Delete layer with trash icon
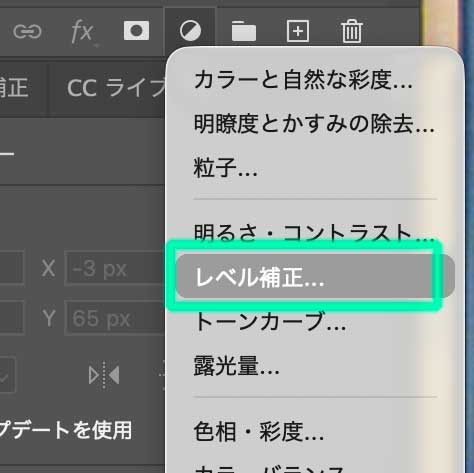Image resolution: width=474 pixels, height=473 pixels. coord(352,31)
